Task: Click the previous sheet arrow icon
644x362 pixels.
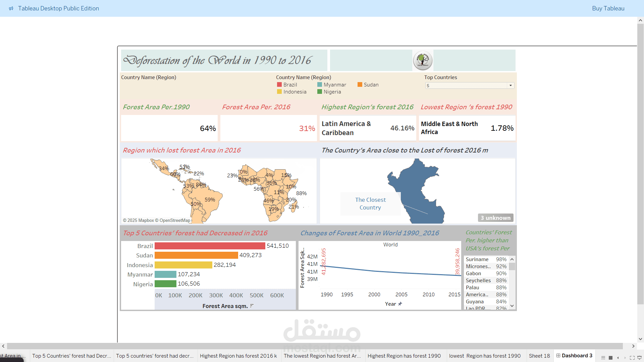Action: point(618,358)
